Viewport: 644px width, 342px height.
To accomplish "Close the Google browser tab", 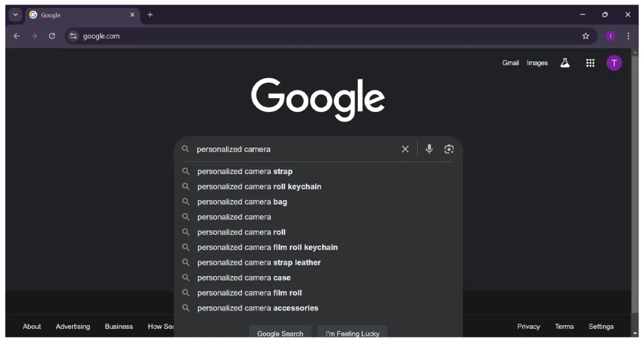I will pos(132,15).
